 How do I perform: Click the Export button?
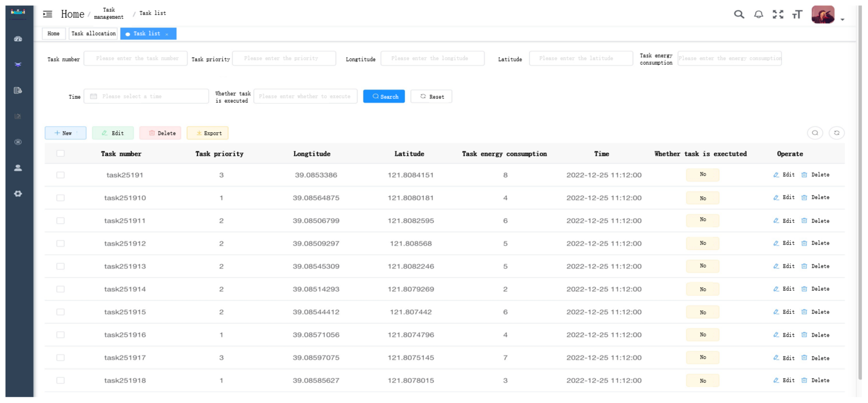[x=208, y=133]
